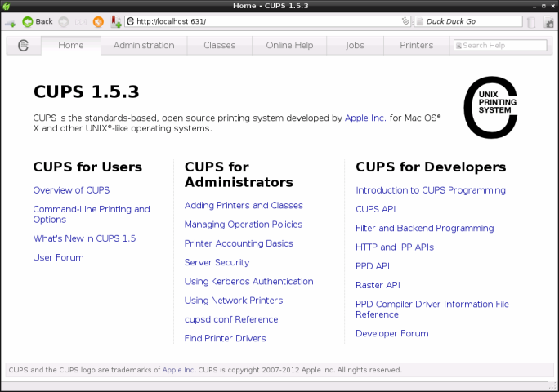Open Adding Printers and Classes link

[x=244, y=205]
